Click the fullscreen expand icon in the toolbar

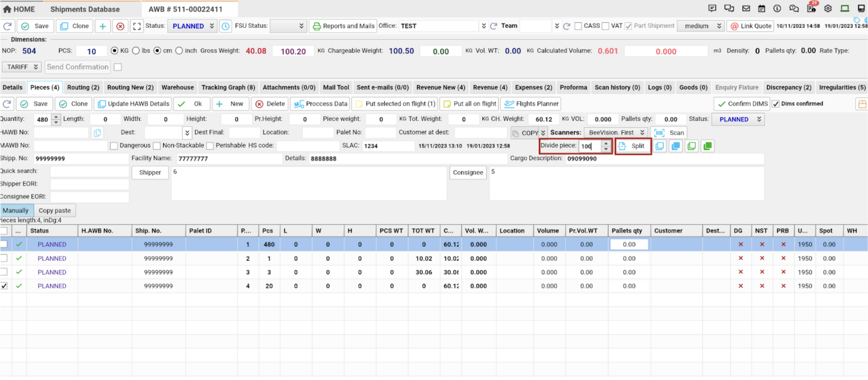[x=136, y=26]
